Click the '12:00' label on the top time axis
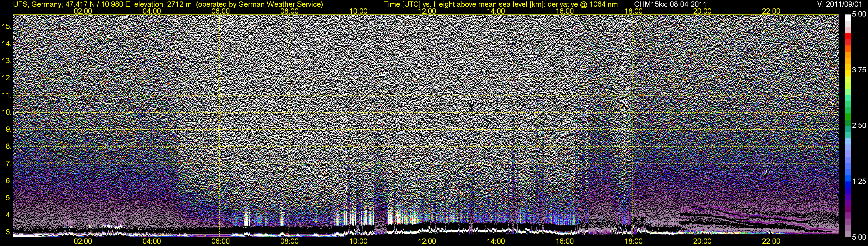 pyautogui.click(x=427, y=11)
